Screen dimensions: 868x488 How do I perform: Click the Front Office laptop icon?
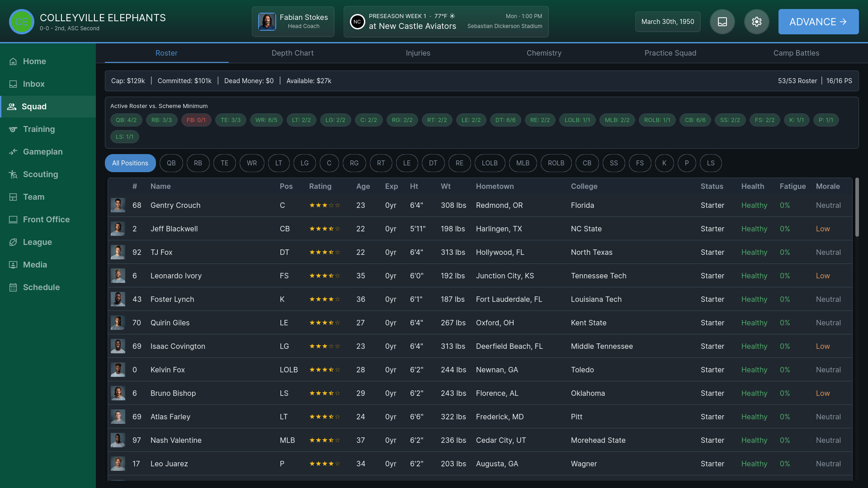(13, 220)
